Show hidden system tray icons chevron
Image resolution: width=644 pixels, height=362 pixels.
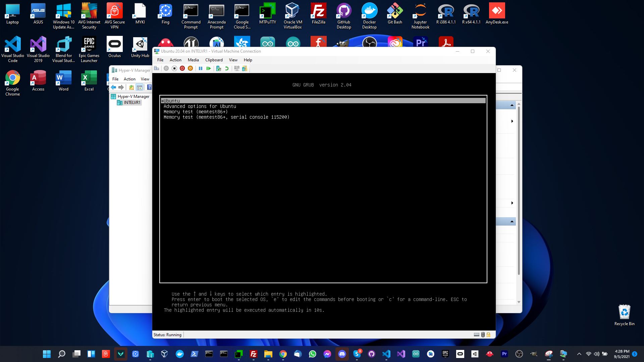click(579, 354)
